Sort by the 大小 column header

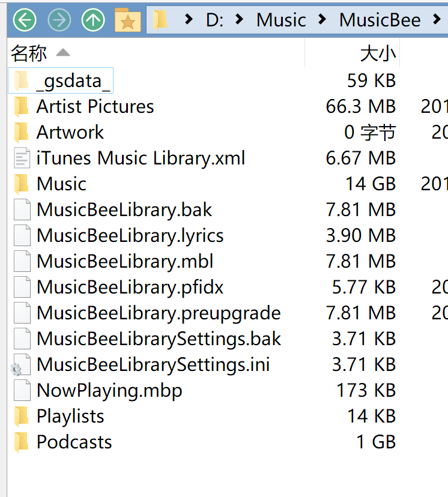[x=378, y=53]
